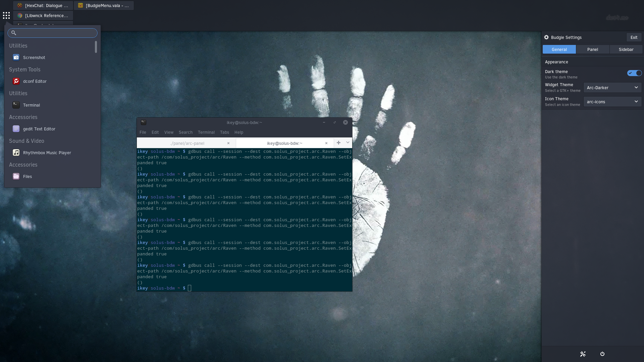Open the terminal Search menu
Screen dimensions: 644x362
185,132
